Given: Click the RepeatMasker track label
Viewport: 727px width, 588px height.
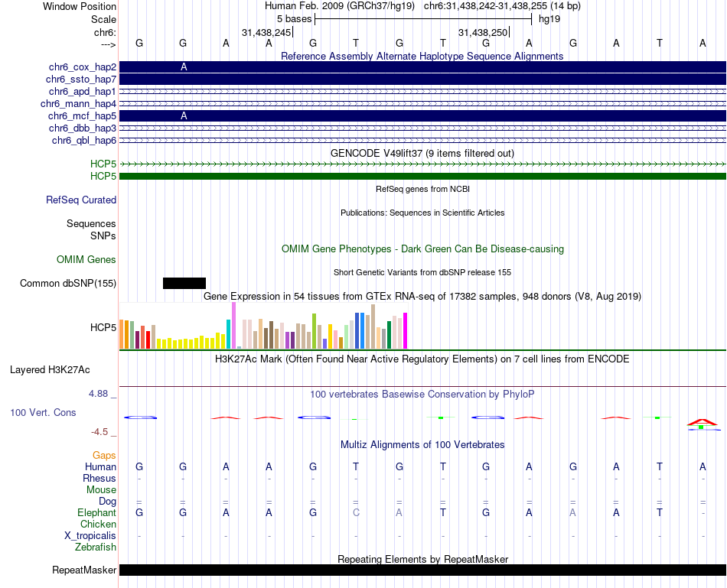Looking at the screenshot, I should pyautogui.click(x=84, y=570).
